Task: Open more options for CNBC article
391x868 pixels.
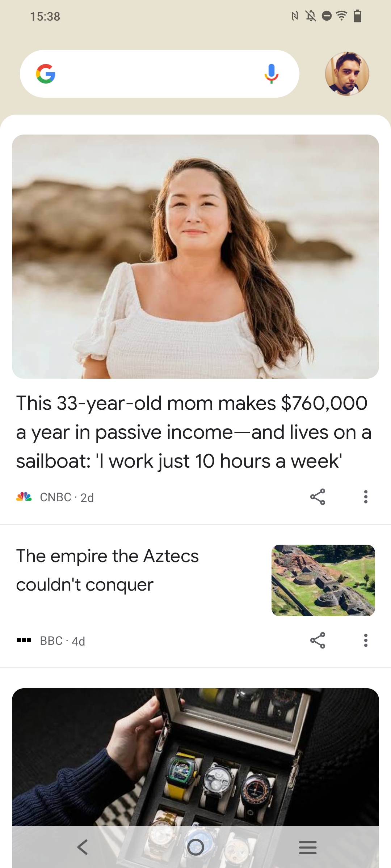Action: click(x=366, y=497)
